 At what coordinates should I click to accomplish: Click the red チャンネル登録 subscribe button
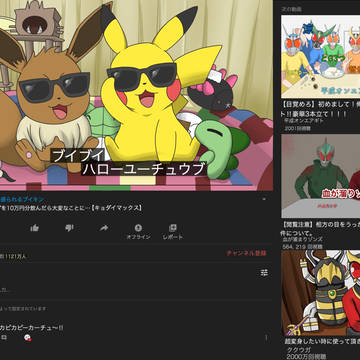click(x=246, y=253)
